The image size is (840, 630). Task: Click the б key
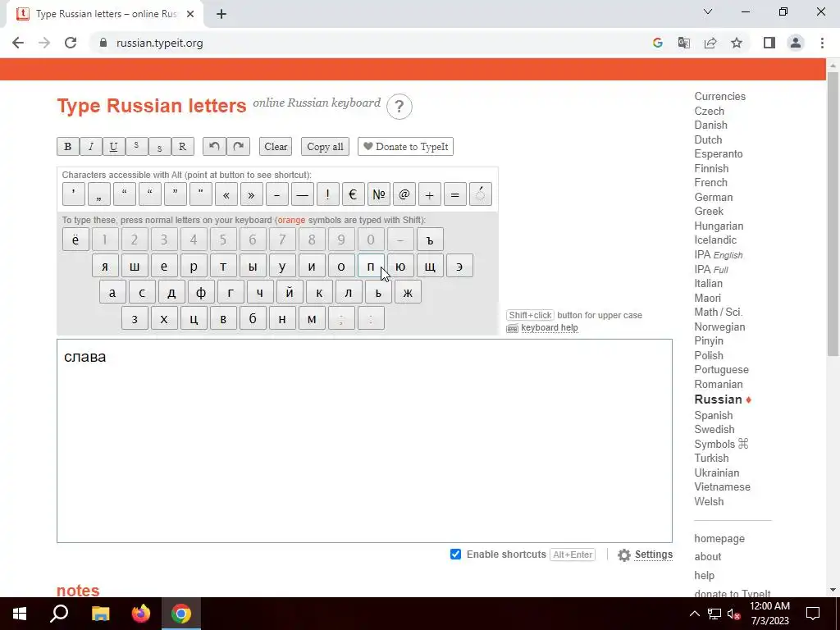coord(253,319)
